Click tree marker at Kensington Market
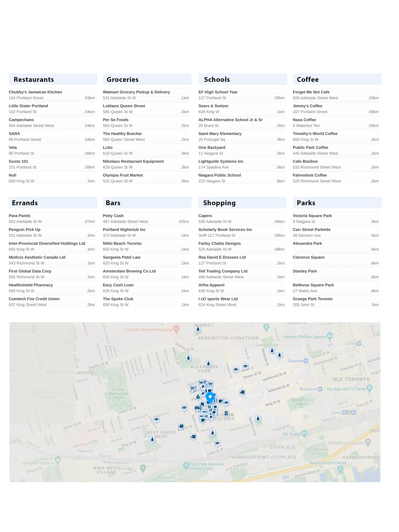 click(x=198, y=329)
